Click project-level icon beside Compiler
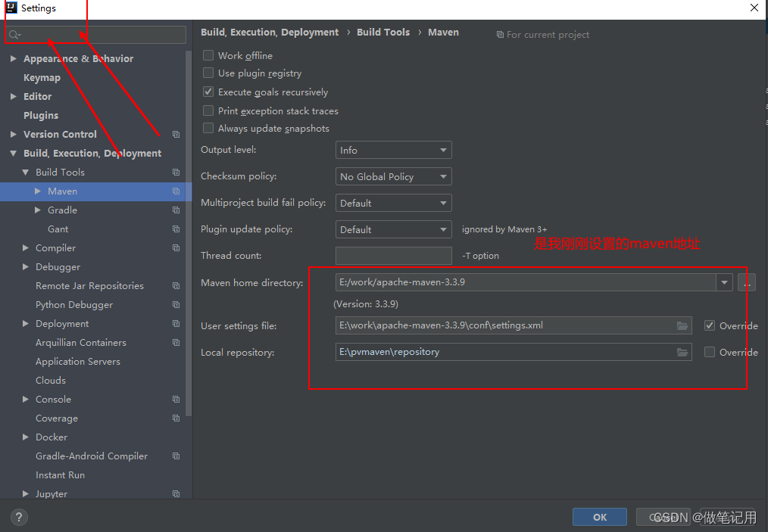 tap(176, 248)
